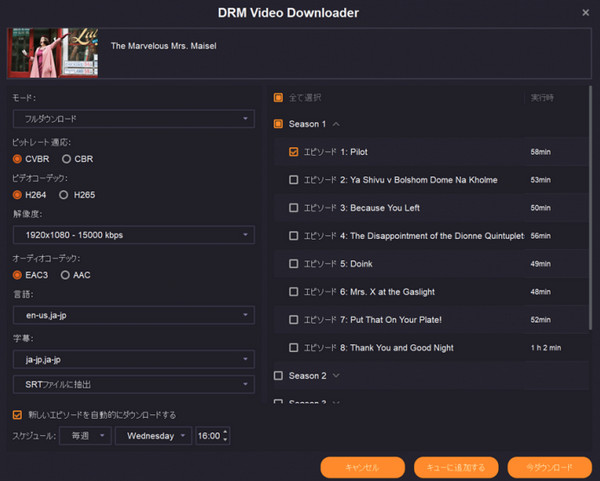Toggle the Season 1 checkbox
Viewport: 600px width, 481px height.
278,124
